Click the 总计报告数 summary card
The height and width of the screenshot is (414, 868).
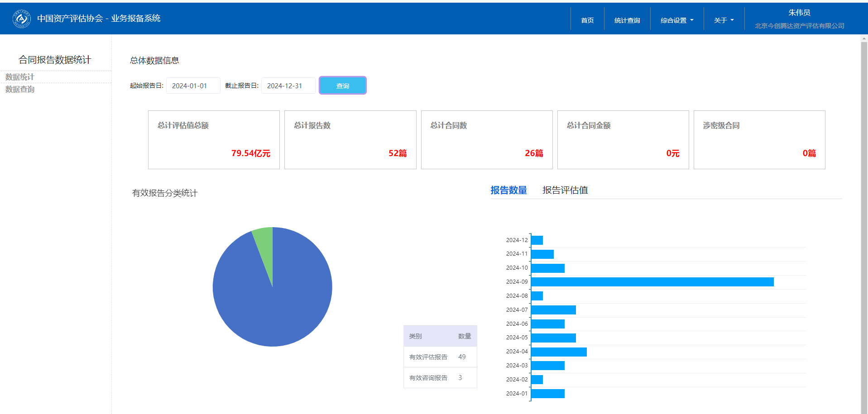pos(350,140)
